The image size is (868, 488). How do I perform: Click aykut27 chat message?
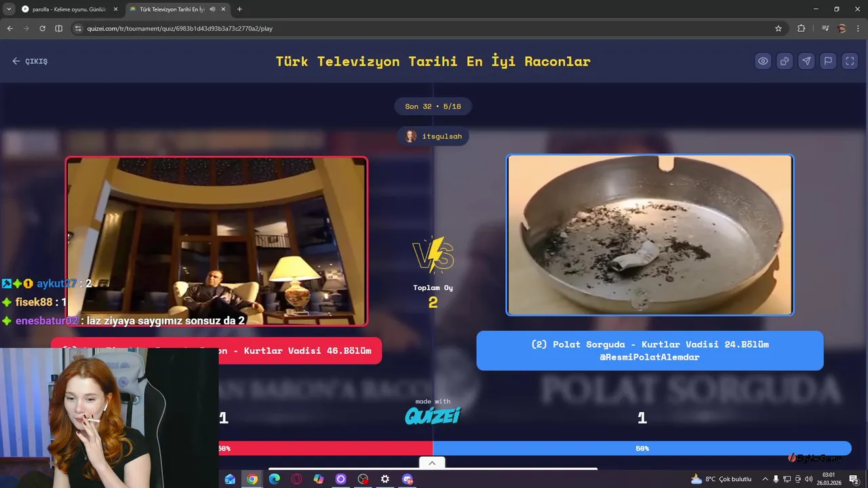tap(47, 283)
